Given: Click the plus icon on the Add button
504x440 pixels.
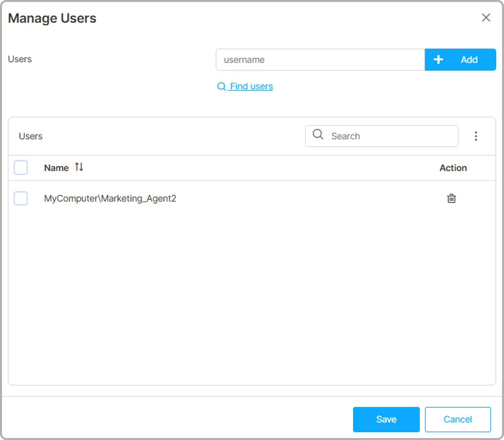Looking at the screenshot, I should click(x=438, y=60).
